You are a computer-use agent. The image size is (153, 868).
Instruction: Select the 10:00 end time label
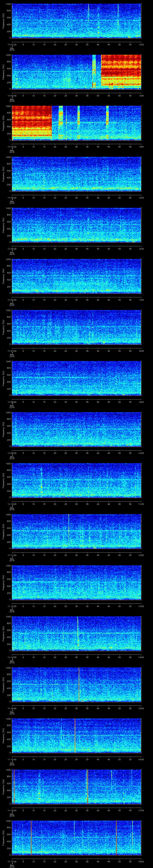tap(141, 453)
